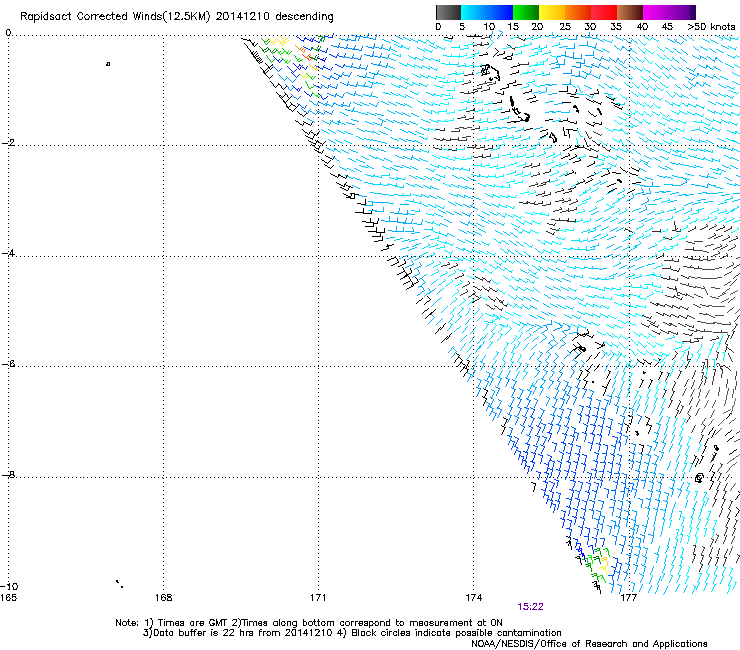Image resolution: width=740 pixels, height=650 pixels.
Task: Click the word 'descending' in the title
Action: pos(304,17)
